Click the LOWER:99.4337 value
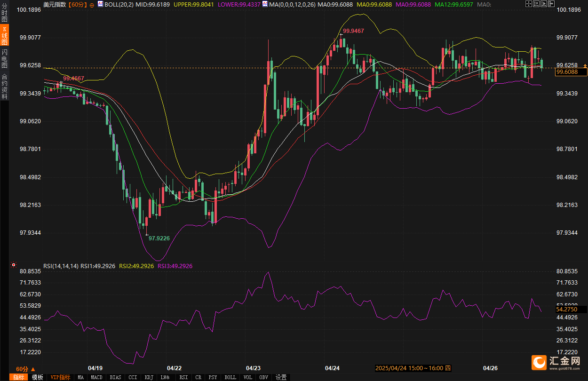The image size is (588, 381). pos(239,4)
